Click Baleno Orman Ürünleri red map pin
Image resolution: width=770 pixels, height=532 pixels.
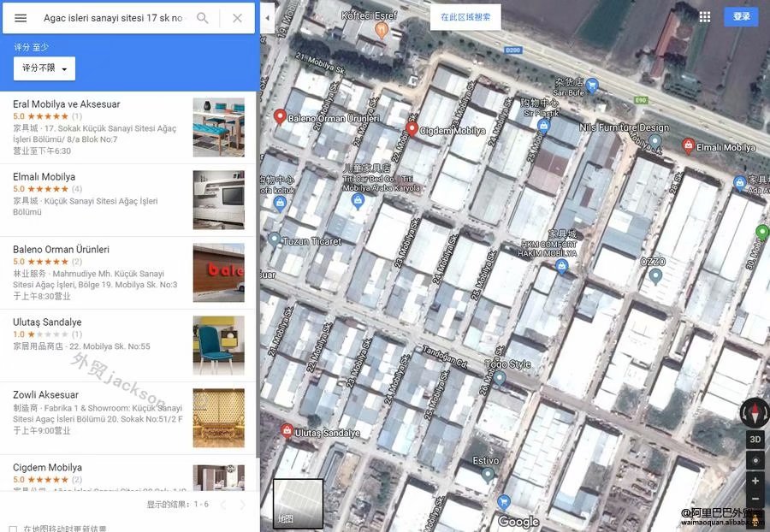280,117
